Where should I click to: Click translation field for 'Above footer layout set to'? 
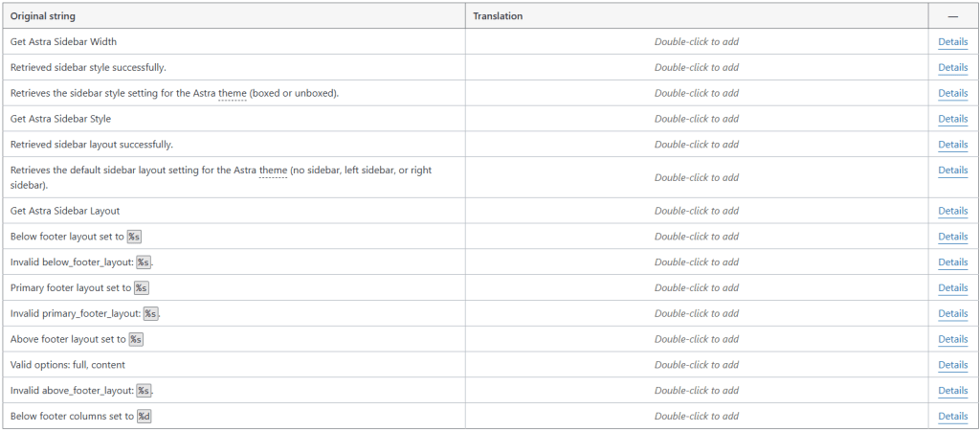[x=696, y=339]
